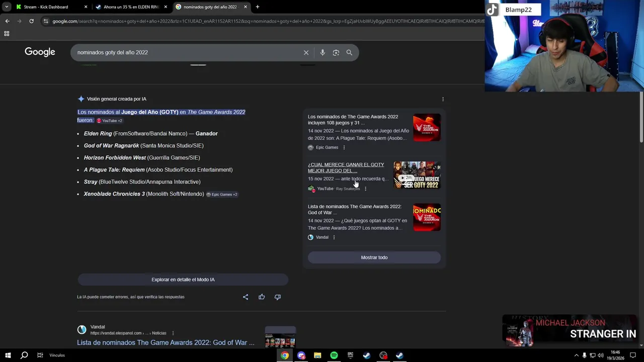644x362 pixels.
Task: Open search by image lens icon
Action: pos(336,52)
